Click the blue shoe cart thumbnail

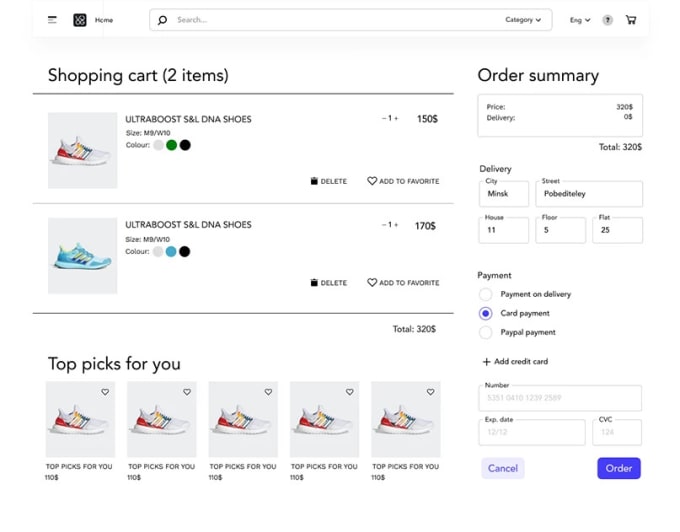[x=82, y=256]
